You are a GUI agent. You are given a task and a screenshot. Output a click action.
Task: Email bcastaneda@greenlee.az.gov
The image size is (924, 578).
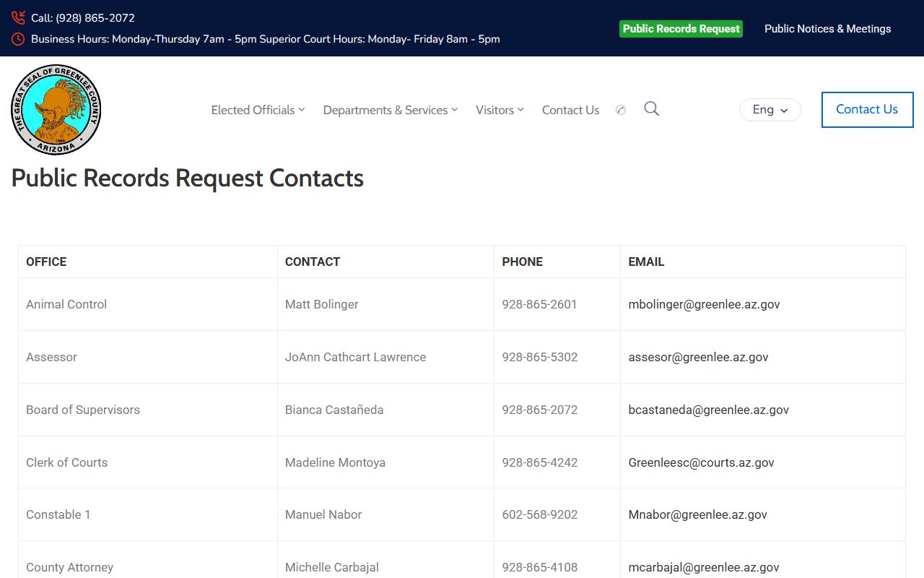tap(708, 410)
